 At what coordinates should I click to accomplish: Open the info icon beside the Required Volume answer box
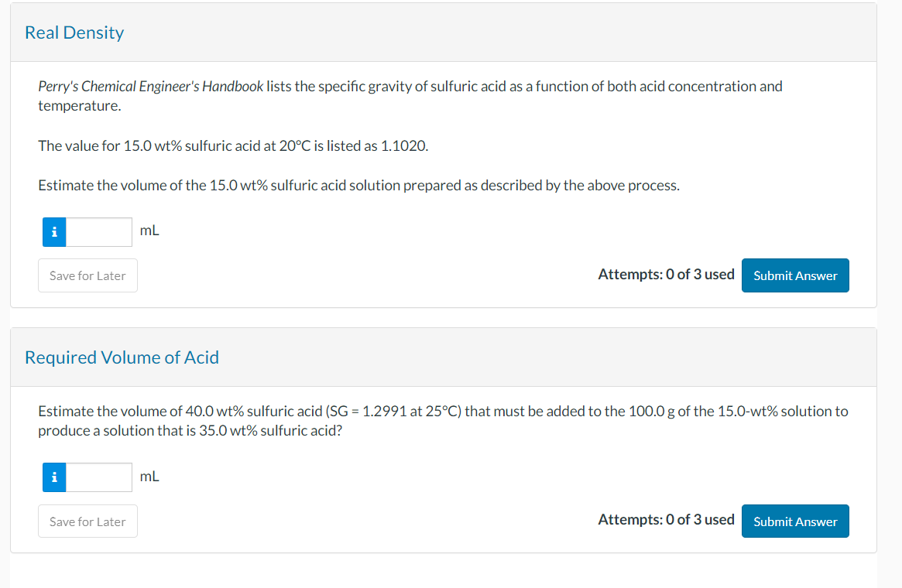[x=53, y=477]
